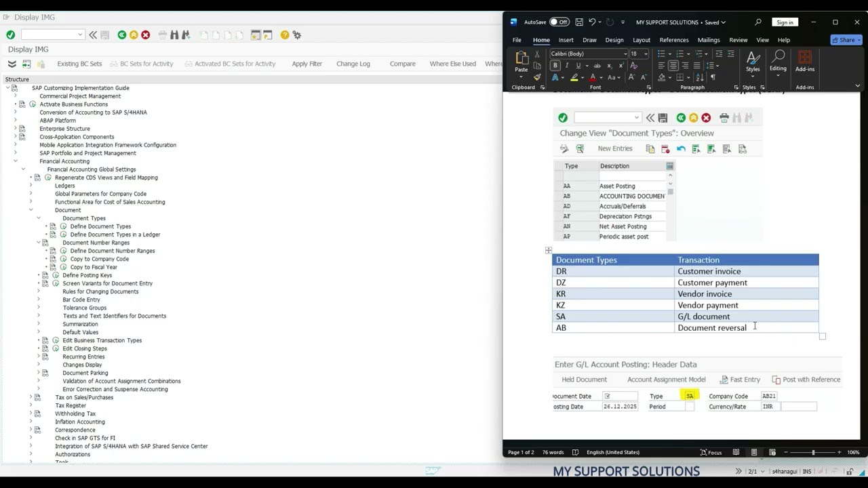Click the SAP Expand All double-chevron icon
This screenshot has width=868, height=488.
click(12, 64)
